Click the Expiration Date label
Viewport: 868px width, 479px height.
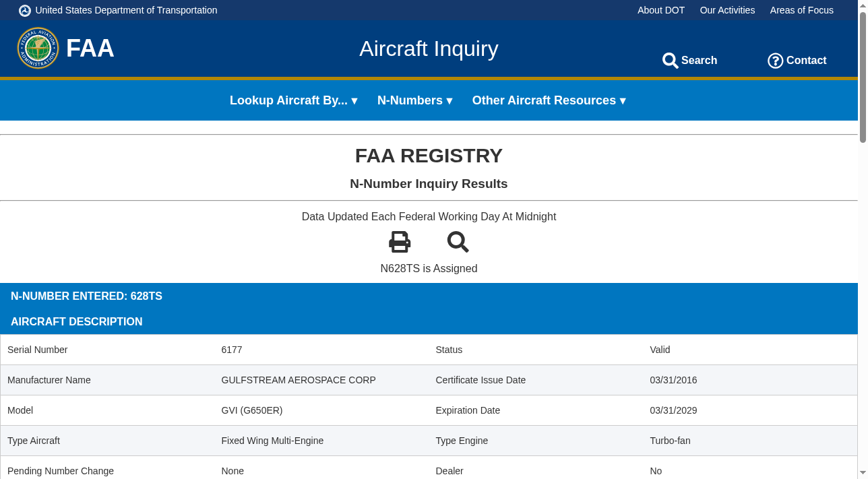(468, 410)
